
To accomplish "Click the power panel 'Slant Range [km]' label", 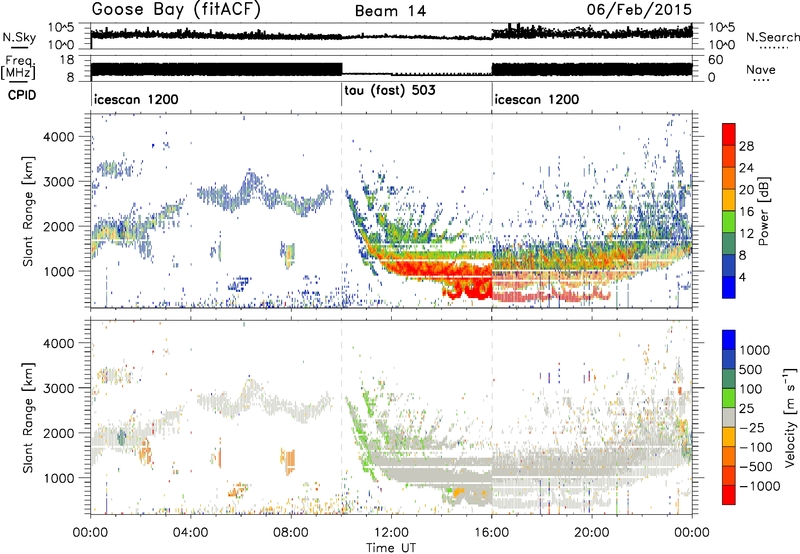I will point(29,211).
